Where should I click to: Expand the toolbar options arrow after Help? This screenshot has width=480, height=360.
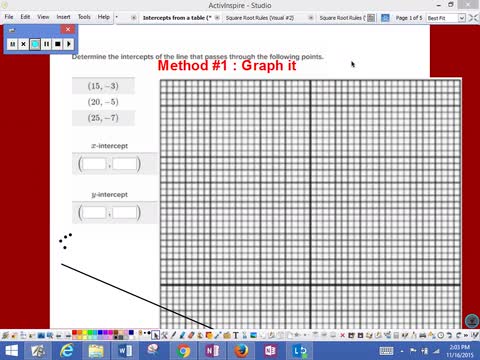pyautogui.click(x=117, y=17)
